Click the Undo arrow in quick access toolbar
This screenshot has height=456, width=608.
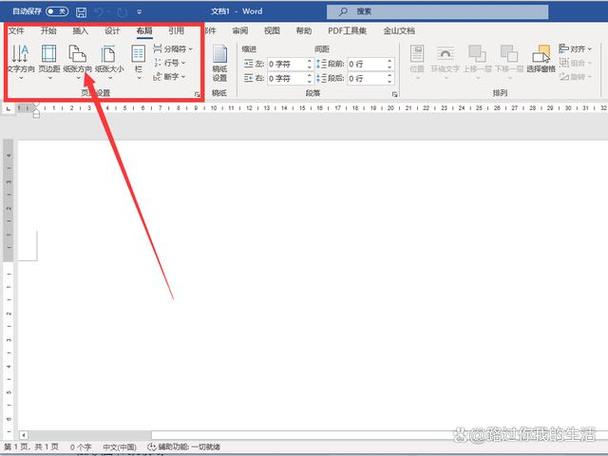click(x=99, y=12)
